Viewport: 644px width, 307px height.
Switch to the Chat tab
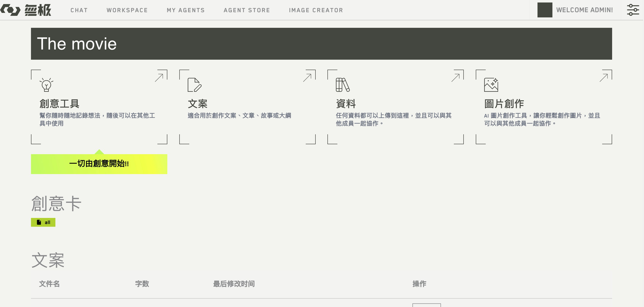click(x=79, y=10)
